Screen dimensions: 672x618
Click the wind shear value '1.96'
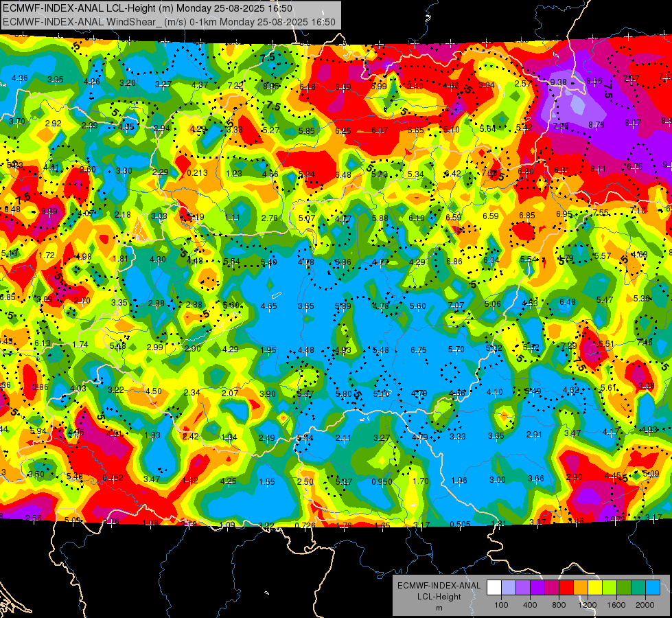point(459,481)
